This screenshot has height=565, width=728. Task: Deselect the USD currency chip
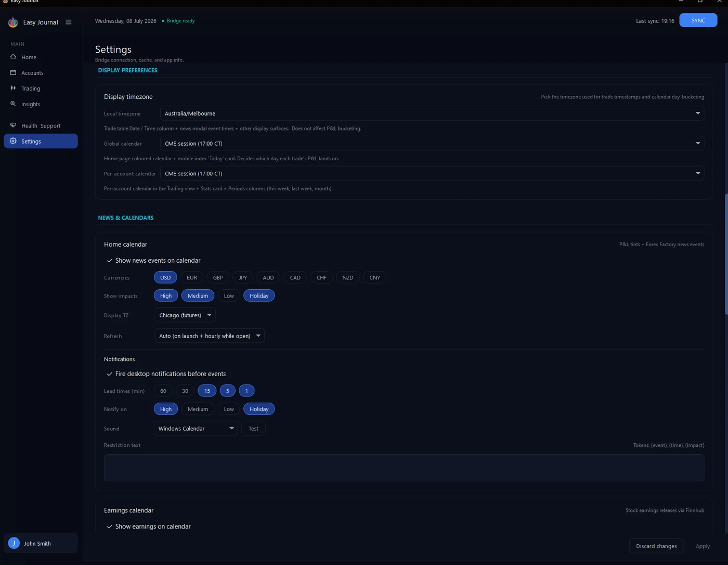[x=165, y=277]
